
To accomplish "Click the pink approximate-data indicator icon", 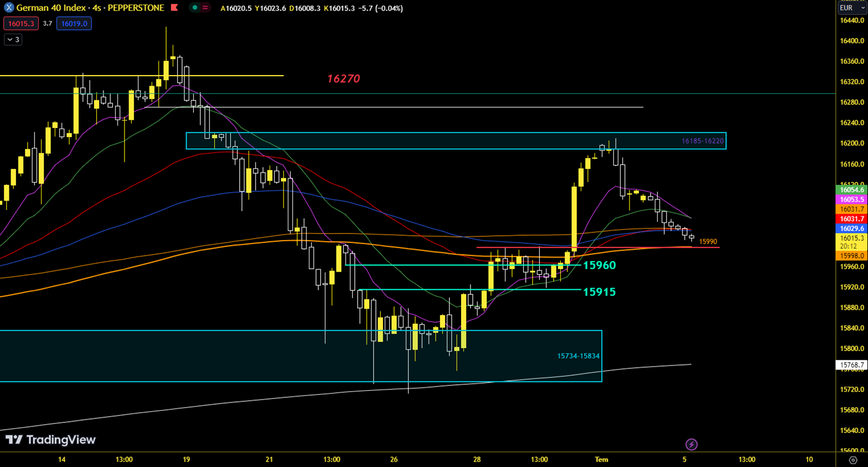I will pyautogui.click(x=205, y=8).
